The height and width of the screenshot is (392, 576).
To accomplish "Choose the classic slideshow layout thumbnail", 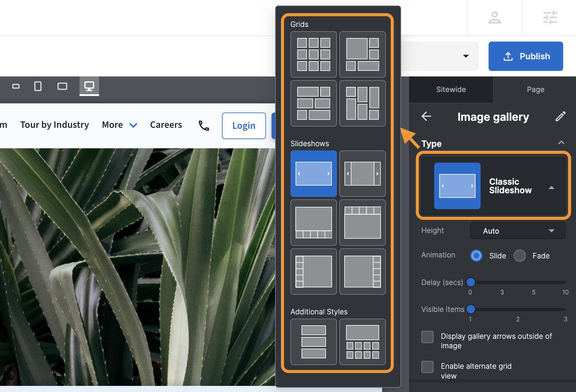I will click(313, 173).
